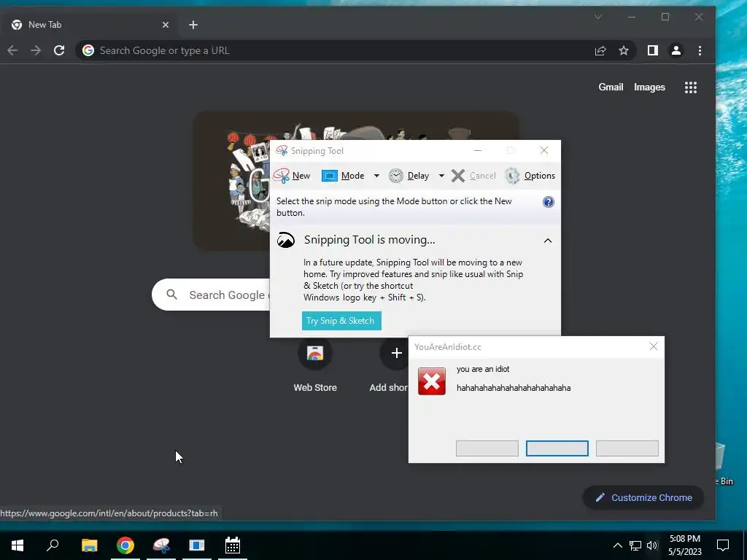The height and width of the screenshot is (560, 747).
Task: Click the Chrome forward arrow
Action: coord(36,50)
